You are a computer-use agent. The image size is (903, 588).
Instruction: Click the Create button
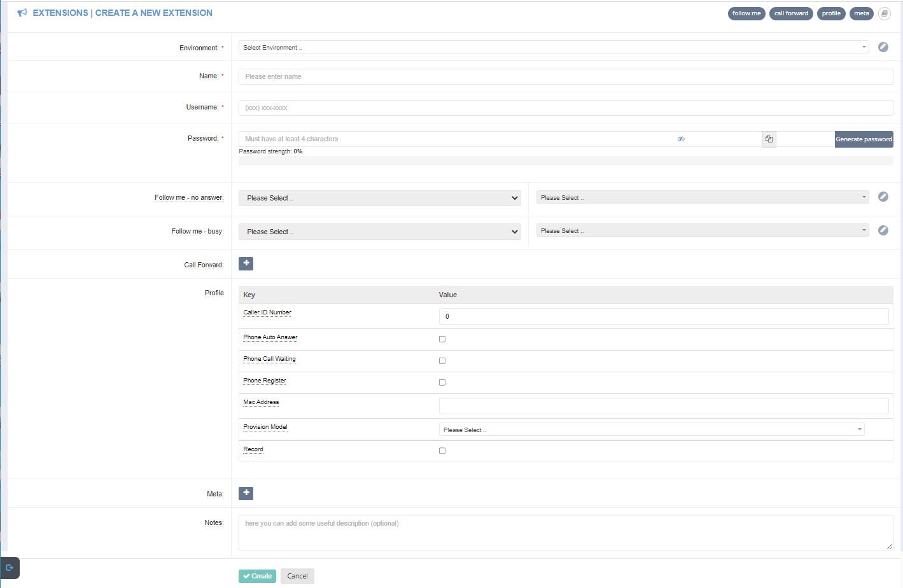[257, 576]
